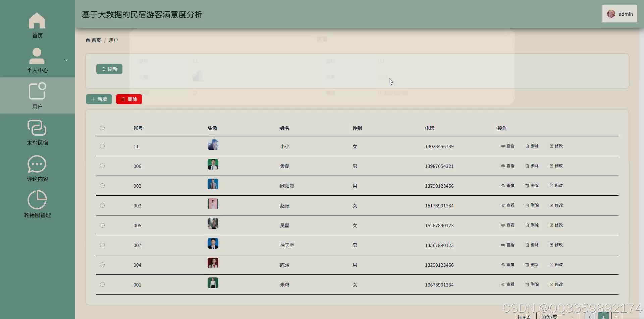Click the admin avatar picture
Screen dimensions: 644x319
611,14
